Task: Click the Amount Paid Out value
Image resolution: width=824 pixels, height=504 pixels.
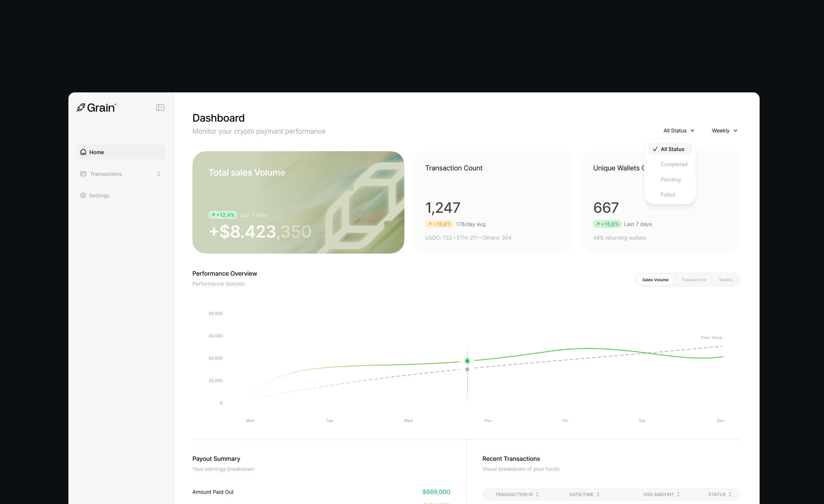Action: point(436,492)
